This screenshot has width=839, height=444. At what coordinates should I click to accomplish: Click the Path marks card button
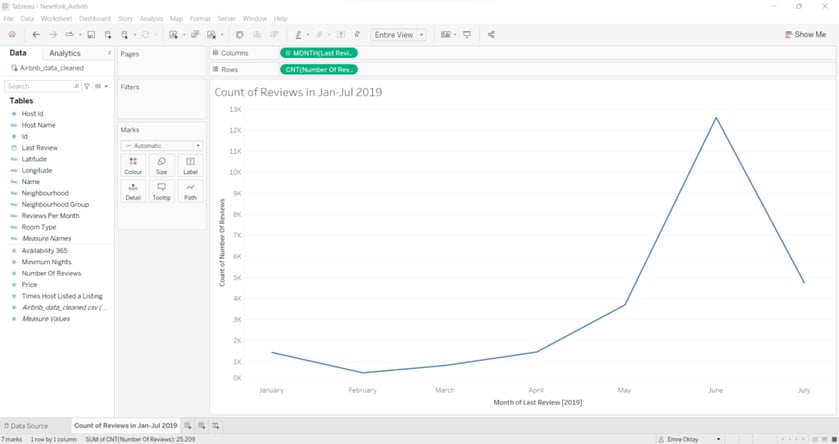coord(190,191)
